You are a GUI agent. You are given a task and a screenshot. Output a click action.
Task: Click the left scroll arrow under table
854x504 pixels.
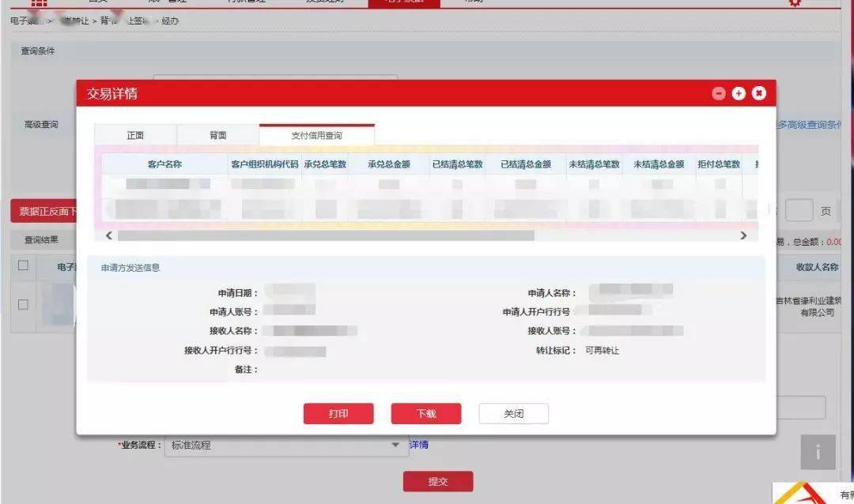pos(109,235)
